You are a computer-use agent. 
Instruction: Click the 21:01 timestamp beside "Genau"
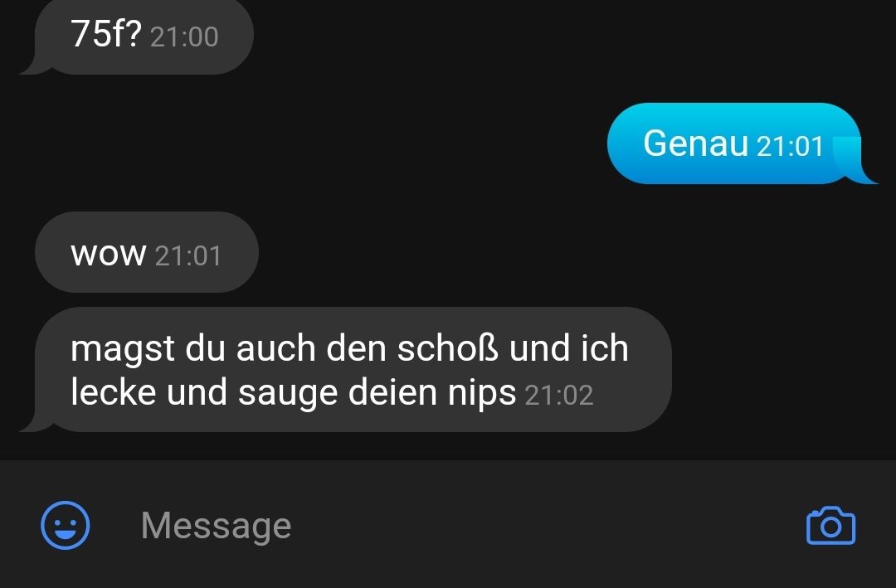point(790,146)
